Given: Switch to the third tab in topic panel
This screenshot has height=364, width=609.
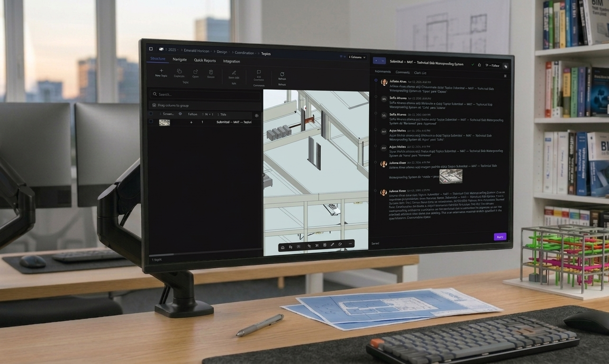Looking at the screenshot, I should [x=420, y=73].
